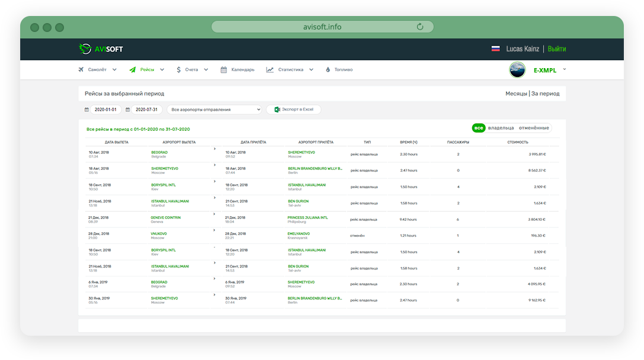The width and height of the screenshot is (644, 360).
Task: Click the Lucas Kainz user name
Action: coord(523,49)
